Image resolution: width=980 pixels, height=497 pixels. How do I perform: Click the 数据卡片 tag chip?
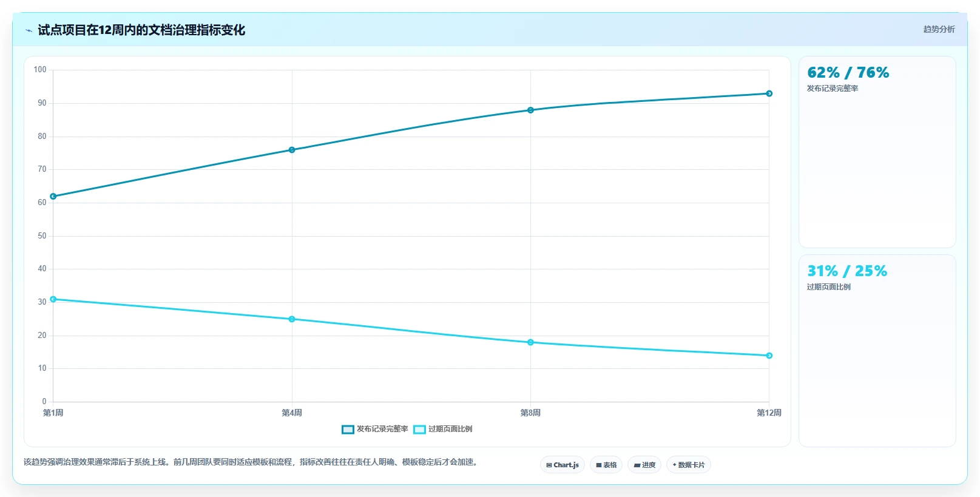point(689,465)
